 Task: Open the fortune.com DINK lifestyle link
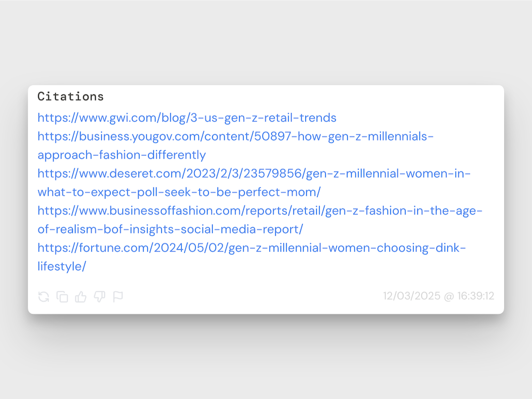point(252,248)
